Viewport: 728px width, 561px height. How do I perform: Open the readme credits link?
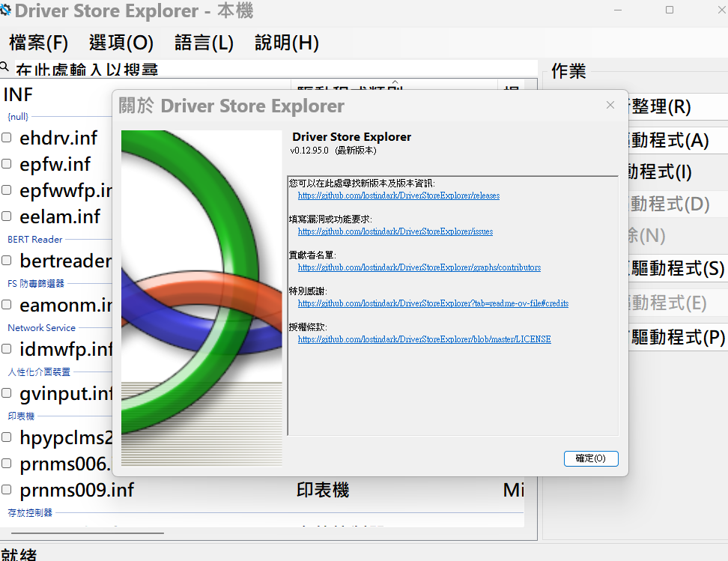pos(433,303)
